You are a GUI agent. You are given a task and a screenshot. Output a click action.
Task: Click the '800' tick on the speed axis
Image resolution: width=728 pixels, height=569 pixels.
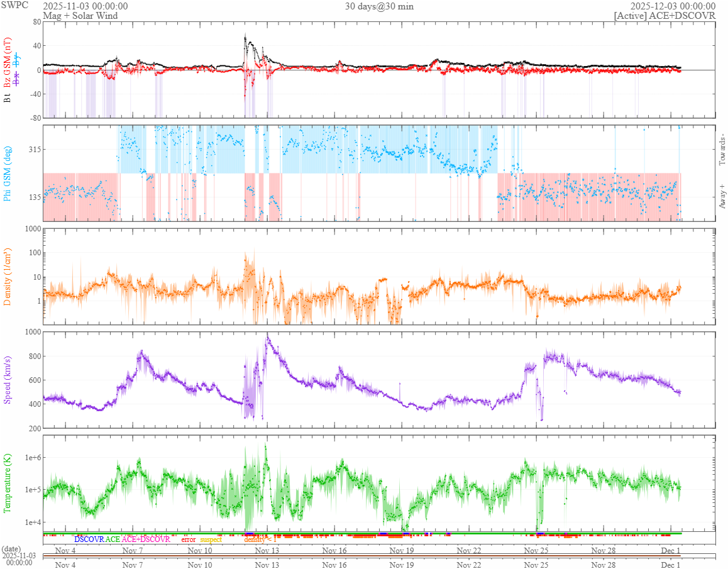click(35, 356)
